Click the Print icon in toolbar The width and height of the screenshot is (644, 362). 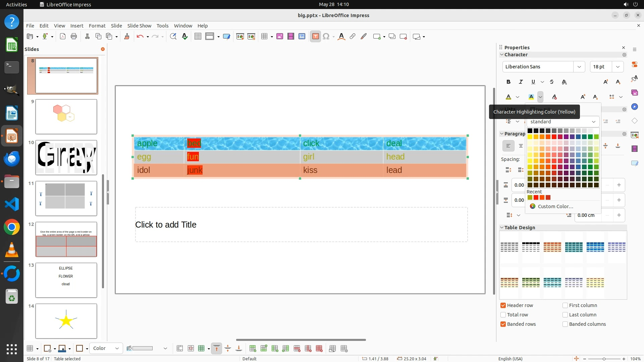point(74,37)
